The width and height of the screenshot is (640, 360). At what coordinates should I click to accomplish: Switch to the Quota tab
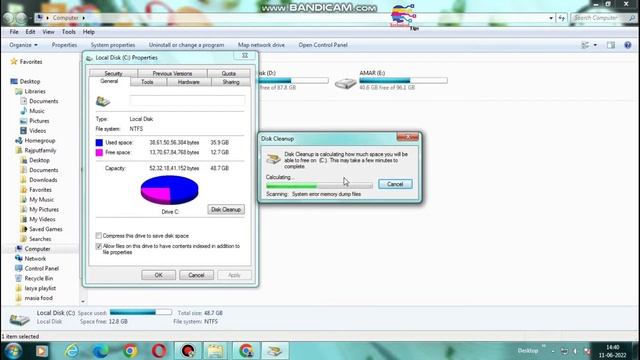click(229, 73)
